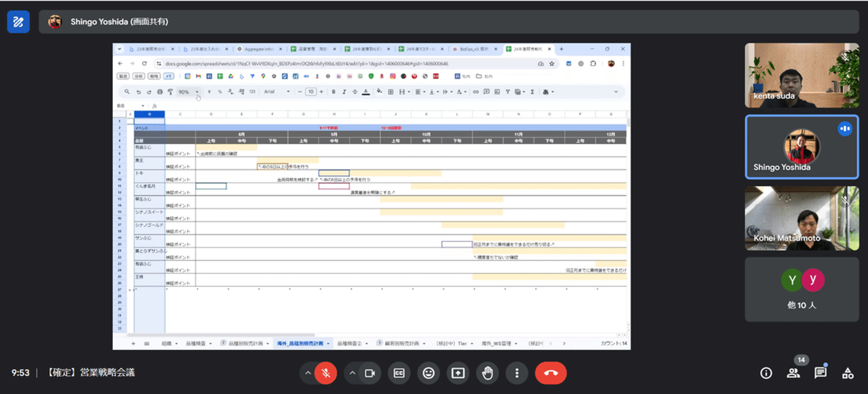Image resolution: width=868 pixels, height=394 pixels.
Task: Toggle closed captions in the meeting
Action: click(x=399, y=373)
